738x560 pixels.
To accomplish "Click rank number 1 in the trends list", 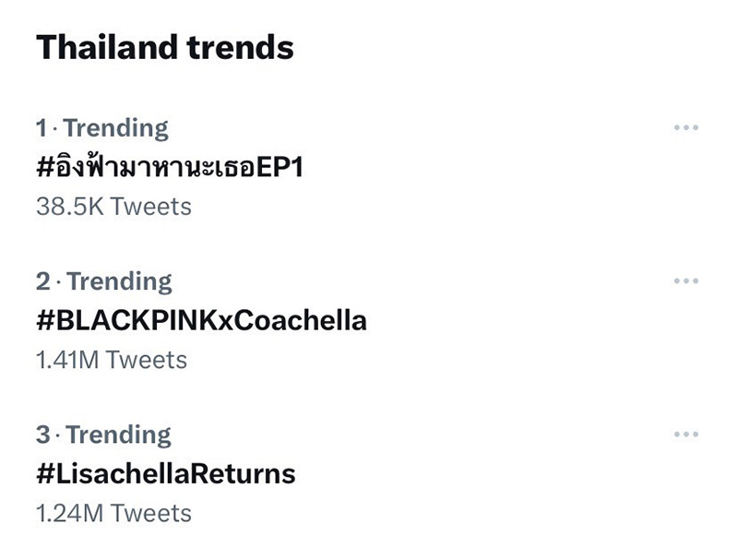I will 41,128.
